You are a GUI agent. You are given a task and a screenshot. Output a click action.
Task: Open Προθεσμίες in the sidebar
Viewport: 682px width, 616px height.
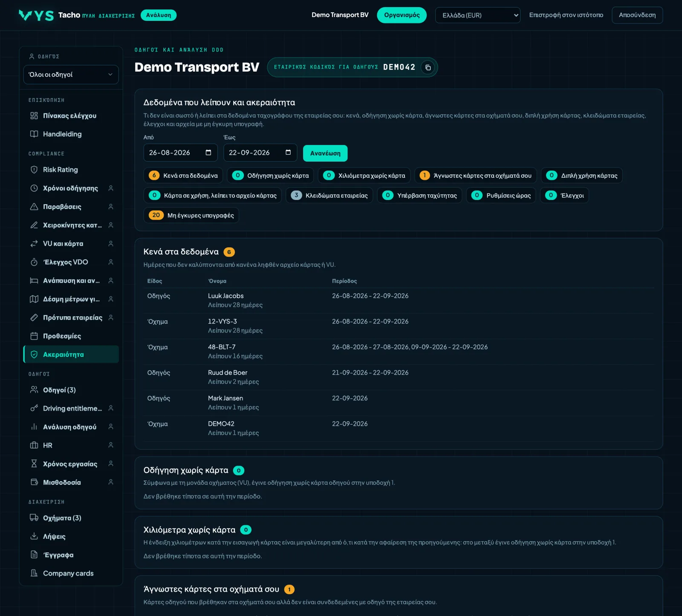pos(71,336)
